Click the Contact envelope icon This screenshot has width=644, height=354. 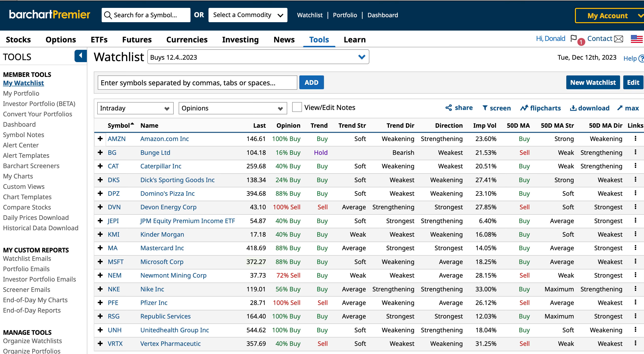[619, 39]
